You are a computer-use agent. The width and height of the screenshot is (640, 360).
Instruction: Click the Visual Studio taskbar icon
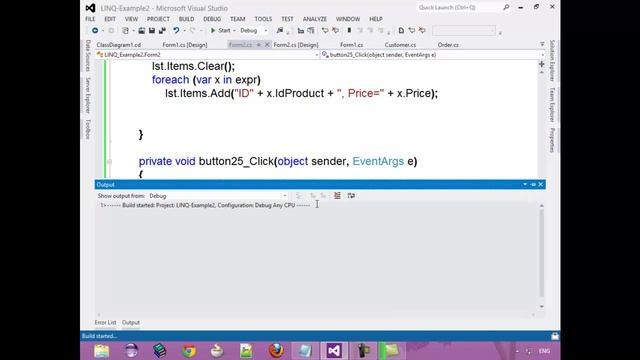tap(334, 351)
